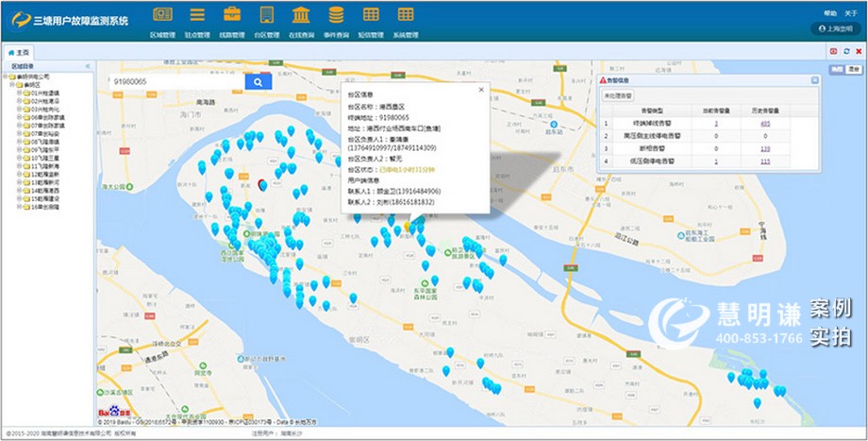Switch map to 混合 view
This screenshot has height=441, width=868.
point(853,70)
